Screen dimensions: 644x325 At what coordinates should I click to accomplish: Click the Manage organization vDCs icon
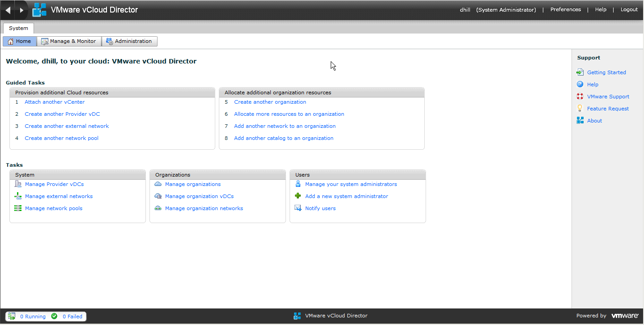(158, 196)
